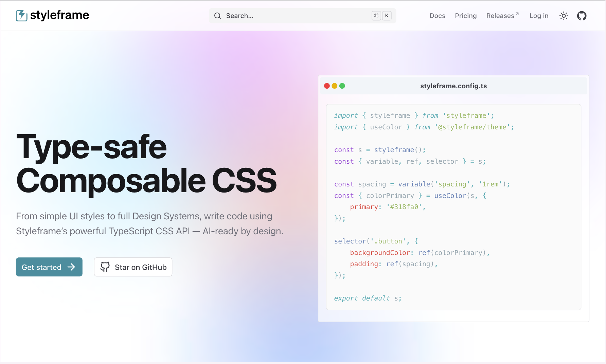This screenshot has height=364, width=606.
Task: Click the selector('.button', { code line
Action: pyautogui.click(x=376, y=241)
